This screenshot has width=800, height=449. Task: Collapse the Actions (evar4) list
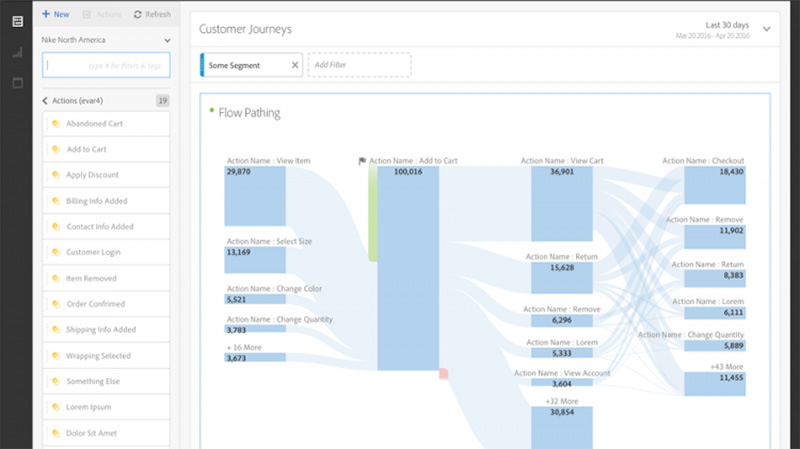(x=46, y=101)
